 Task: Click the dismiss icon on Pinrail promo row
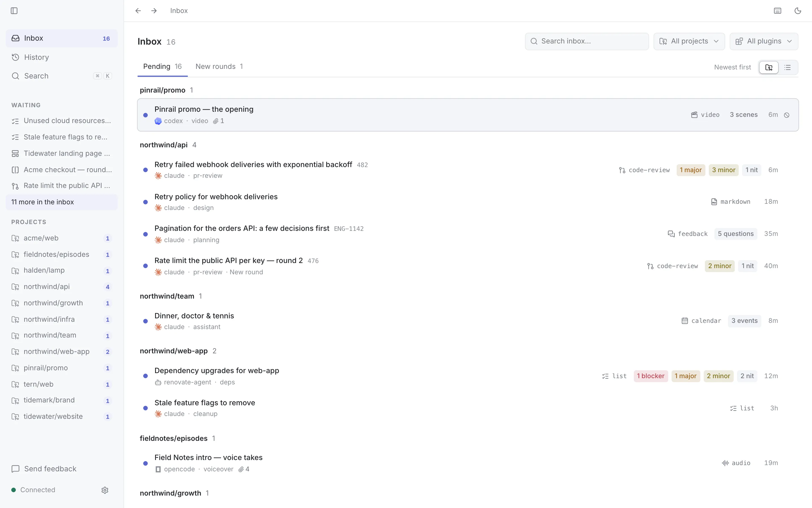[x=787, y=115]
